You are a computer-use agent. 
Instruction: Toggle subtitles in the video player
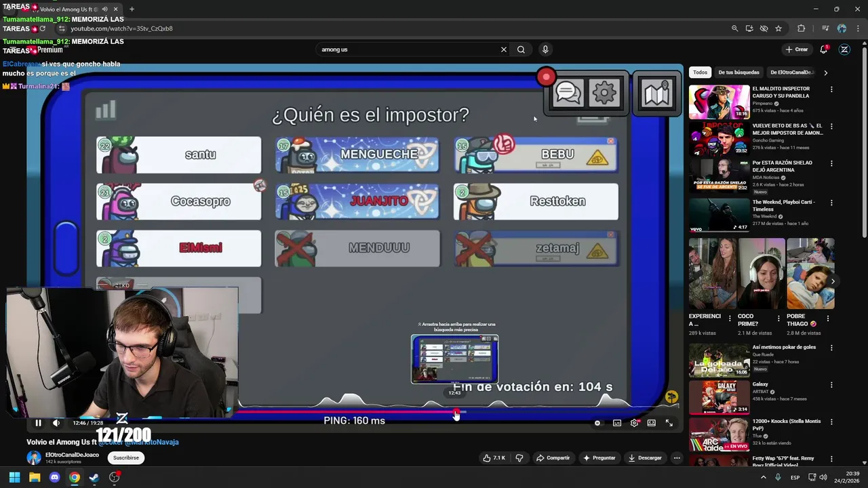click(617, 423)
